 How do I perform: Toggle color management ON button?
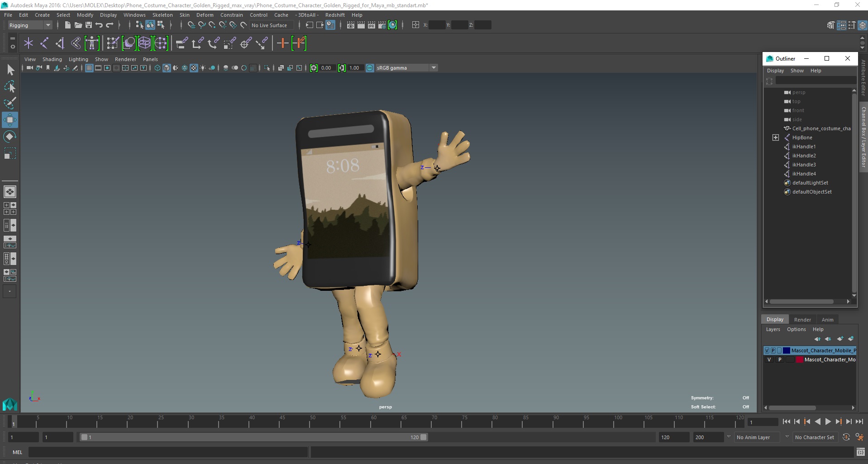click(370, 68)
